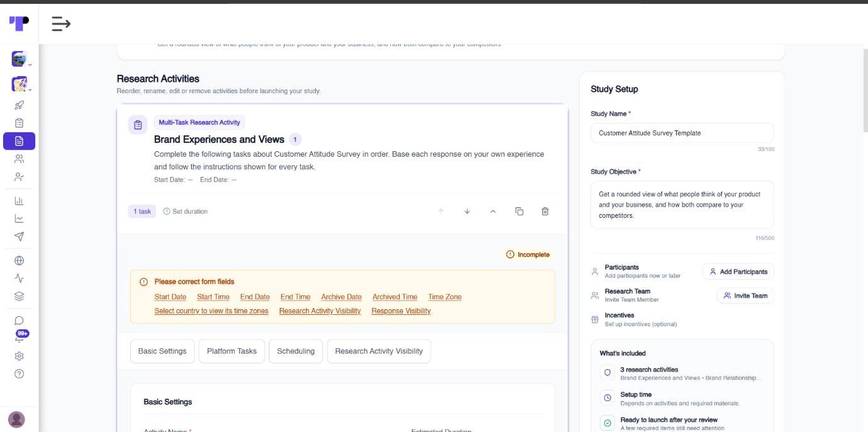Viewport: 868px width, 432px height.
Task: Edit the Study Objective text area
Action: (x=682, y=205)
